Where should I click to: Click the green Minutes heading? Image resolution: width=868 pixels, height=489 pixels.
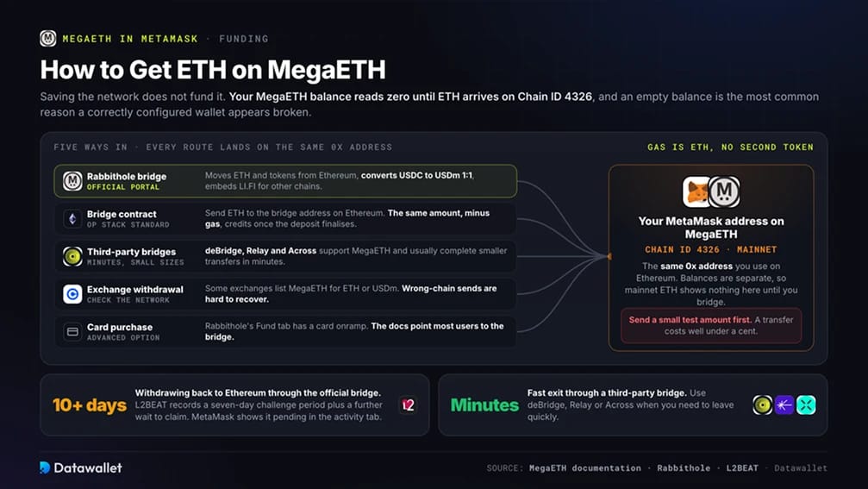[484, 404]
